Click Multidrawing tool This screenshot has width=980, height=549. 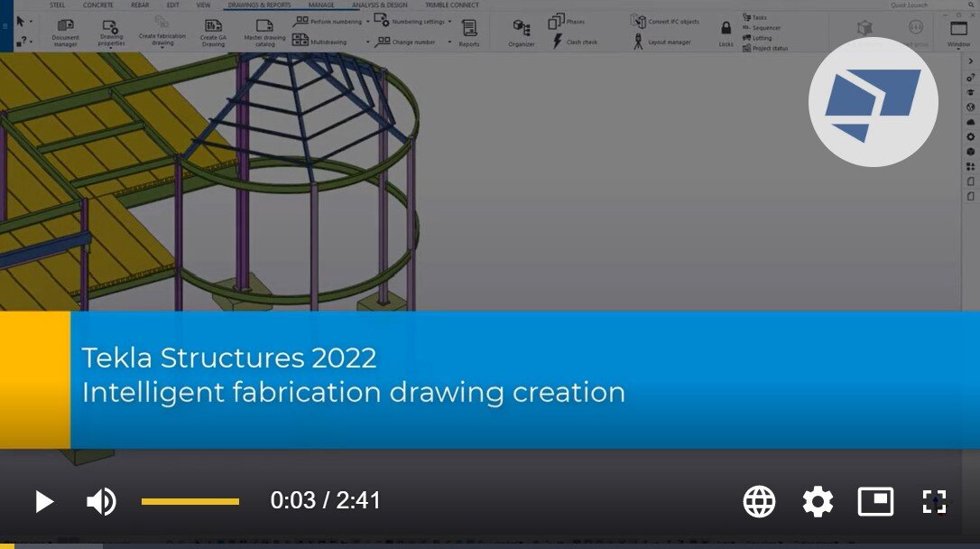click(319, 42)
